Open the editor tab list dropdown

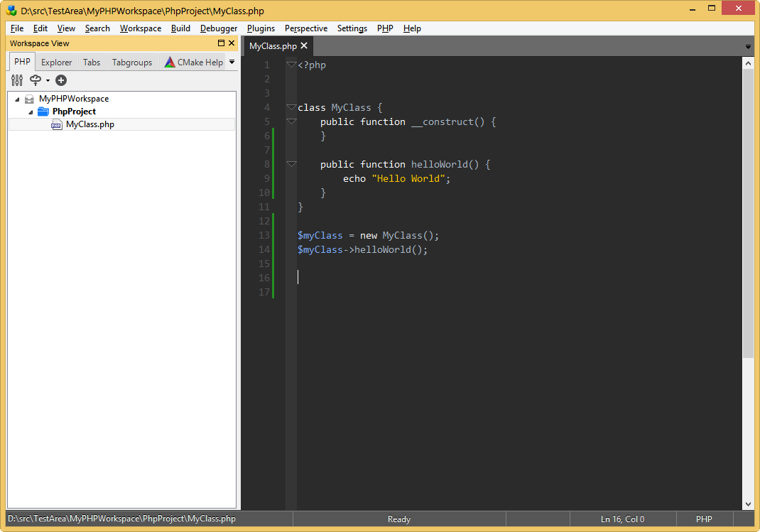(x=748, y=47)
